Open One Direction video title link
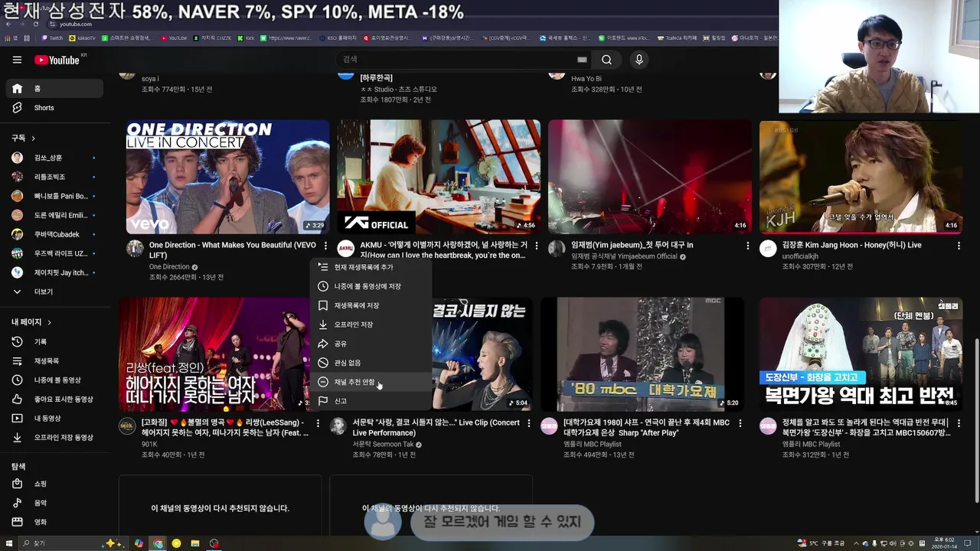Screen dimensions: 980x551 [232, 250]
